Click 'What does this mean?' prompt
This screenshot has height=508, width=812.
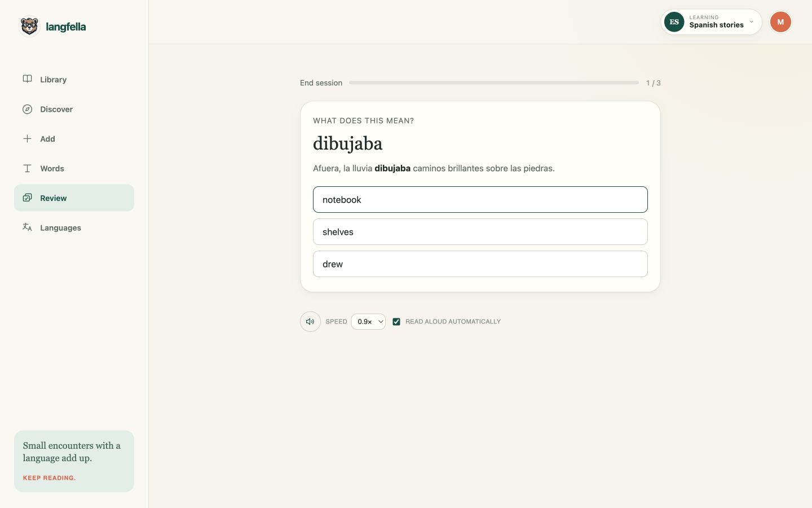364,121
